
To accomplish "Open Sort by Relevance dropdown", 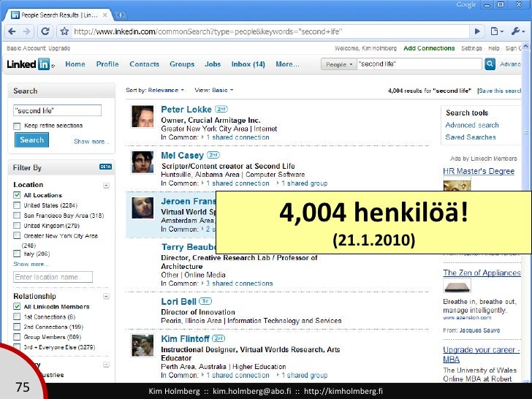I will (167, 90).
